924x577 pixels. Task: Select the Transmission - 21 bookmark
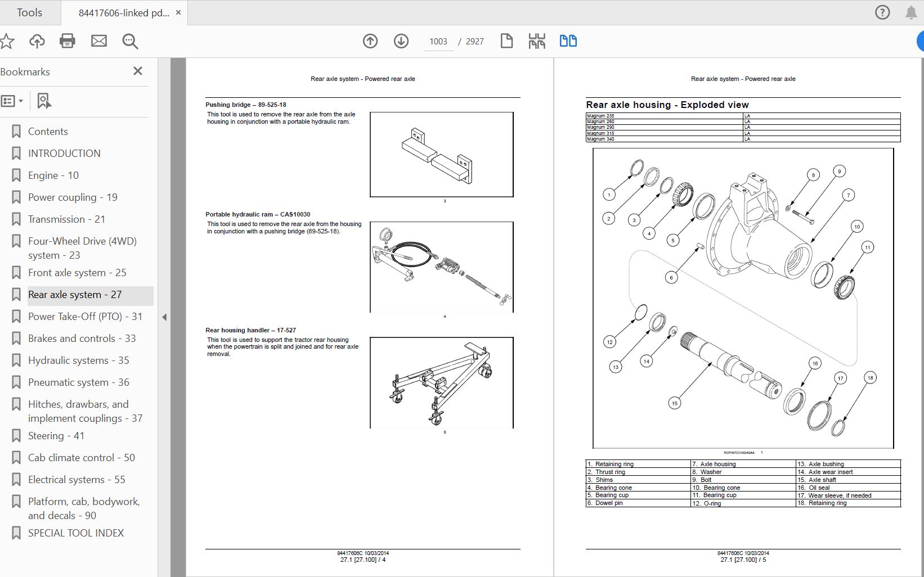[x=66, y=219]
